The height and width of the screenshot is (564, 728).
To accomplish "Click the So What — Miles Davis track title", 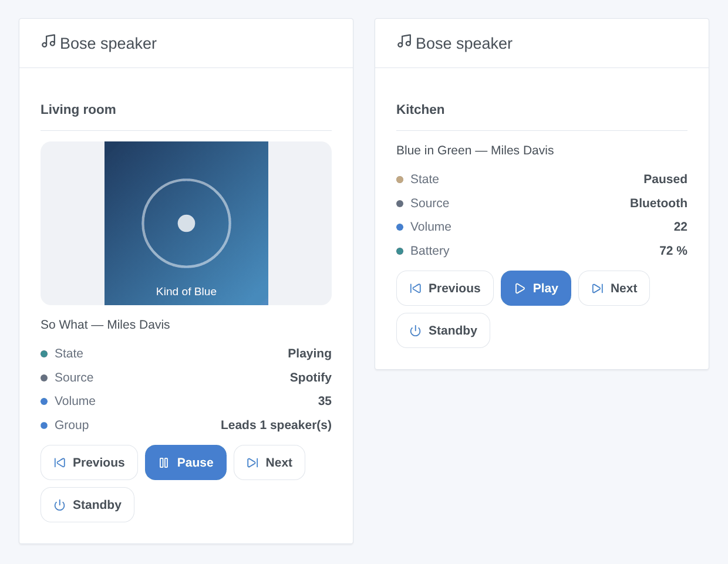I will click(105, 325).
